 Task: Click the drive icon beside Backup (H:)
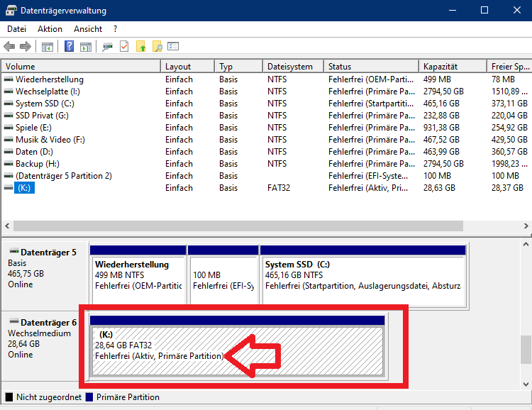9,164
